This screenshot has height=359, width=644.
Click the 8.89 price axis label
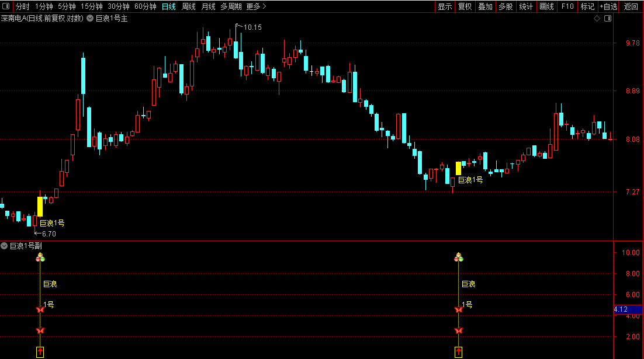[632, 91]
